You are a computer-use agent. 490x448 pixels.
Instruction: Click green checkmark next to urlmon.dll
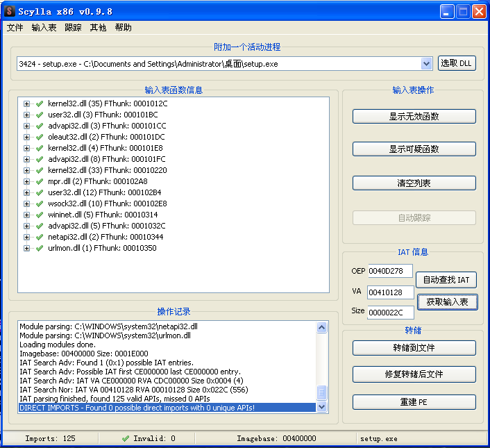[40, 248]
